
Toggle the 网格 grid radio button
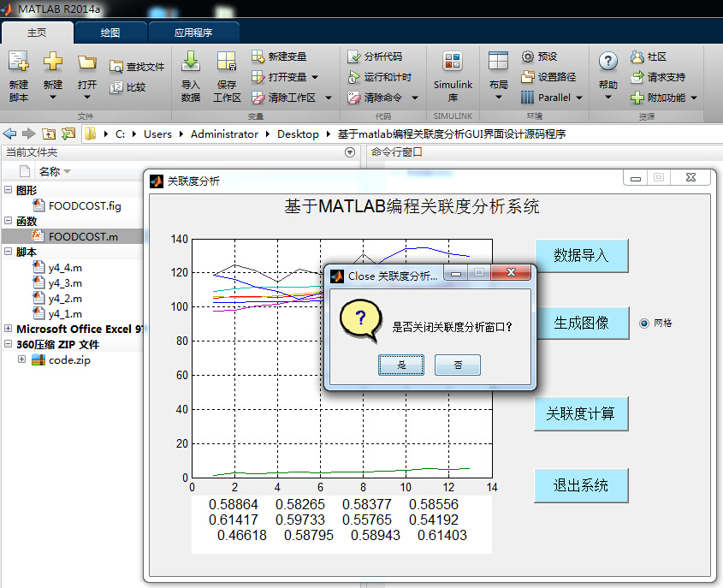(x=644, y=324)
